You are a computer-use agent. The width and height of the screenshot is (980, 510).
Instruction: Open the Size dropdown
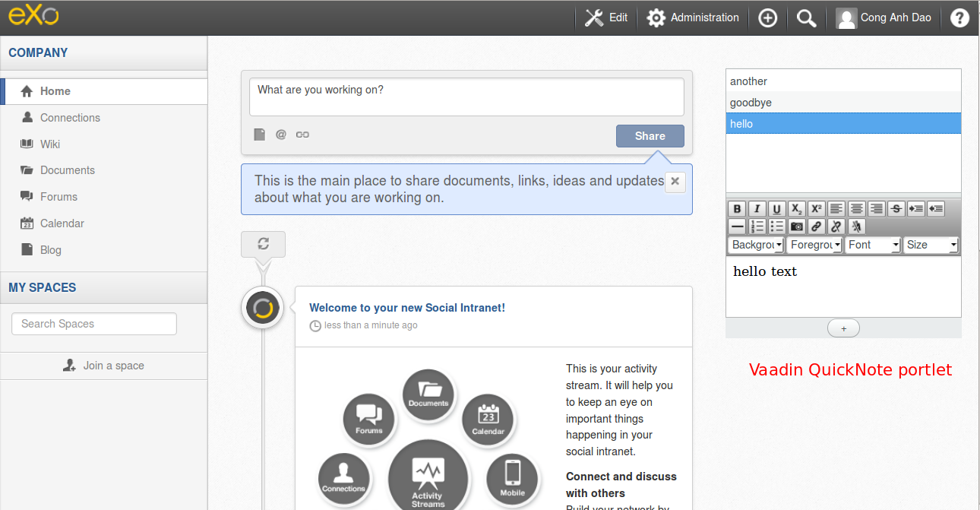pos(931,245)
